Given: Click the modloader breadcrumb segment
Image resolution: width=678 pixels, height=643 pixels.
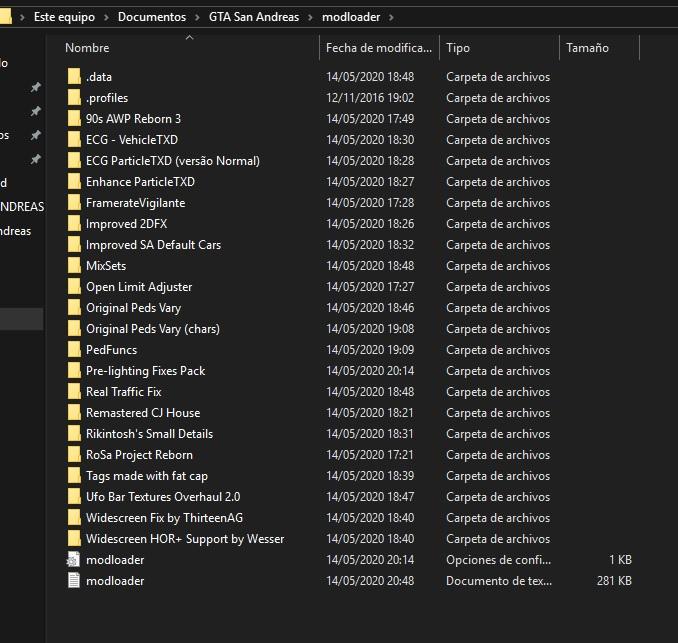Looking at the screenshot, I should click(x=351, y=17).
